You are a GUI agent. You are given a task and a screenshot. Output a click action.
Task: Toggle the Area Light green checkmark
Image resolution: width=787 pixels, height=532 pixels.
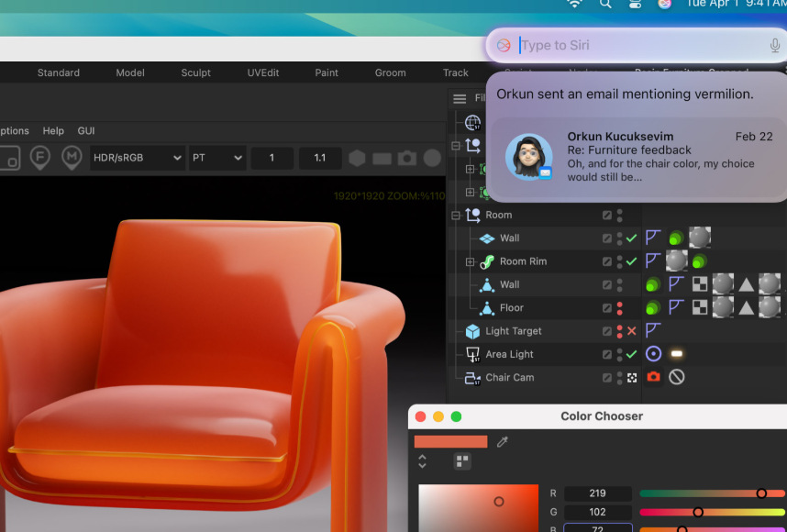[x=631, y=354]
